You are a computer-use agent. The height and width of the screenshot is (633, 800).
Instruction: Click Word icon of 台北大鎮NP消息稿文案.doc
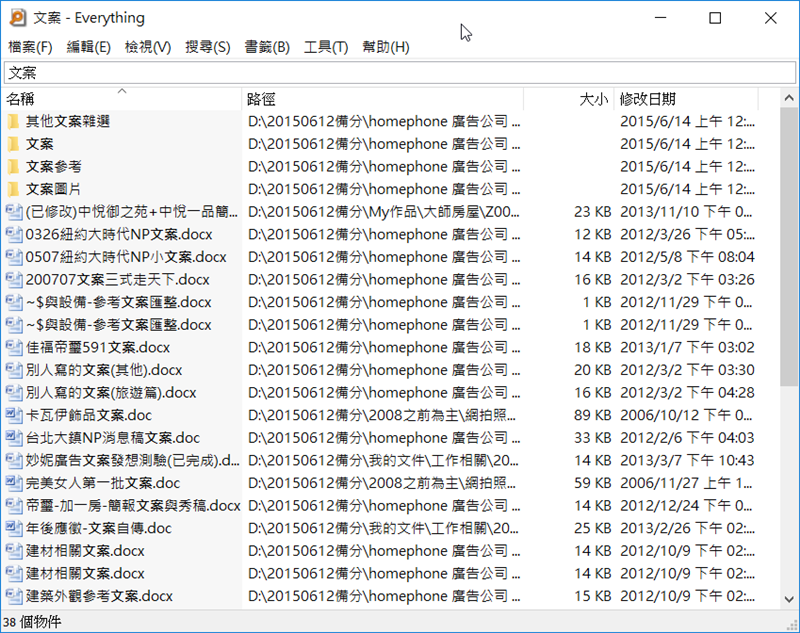[x=14, y=438]
